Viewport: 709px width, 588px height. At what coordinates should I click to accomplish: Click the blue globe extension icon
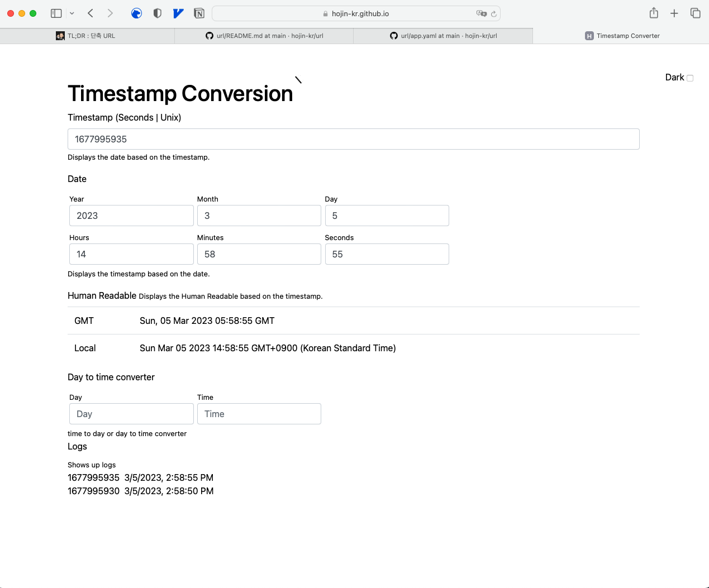click(x=136, y=13)
